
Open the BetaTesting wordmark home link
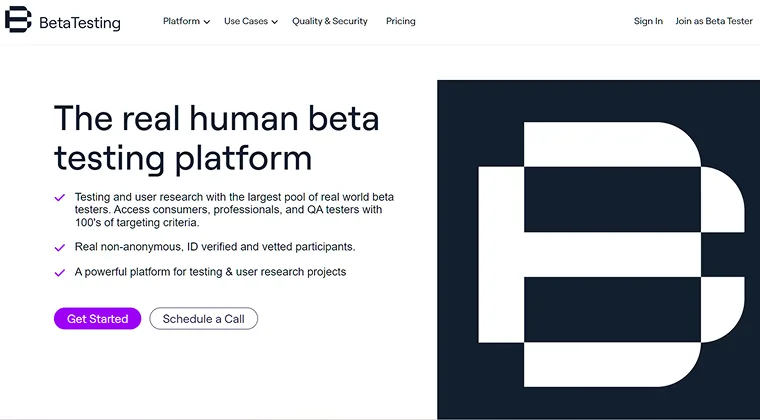click(x=79, y=23)
